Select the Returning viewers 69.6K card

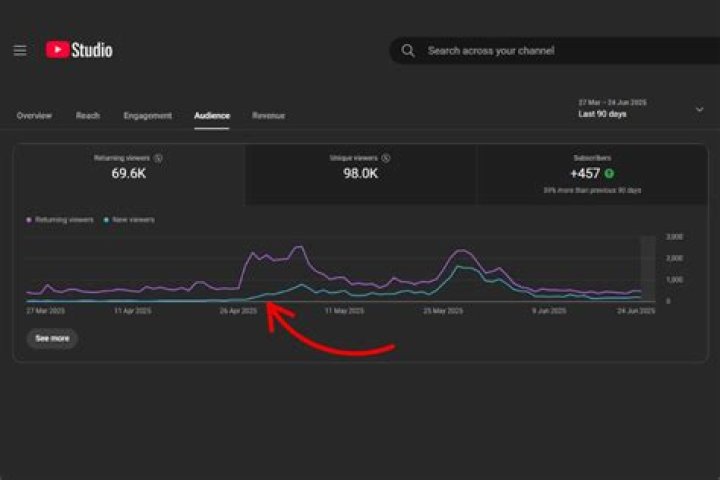point(129,175)
